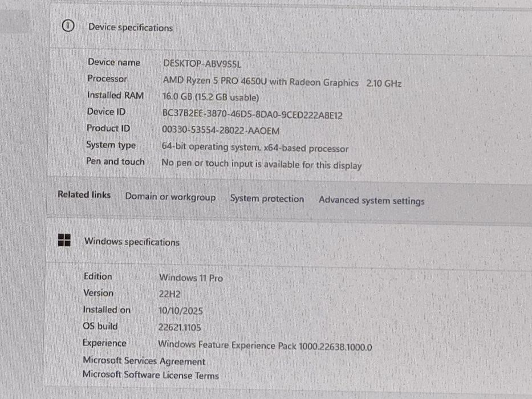Click the Windows logo icon beside Windows specifications
The height and width of the screenshot is (399, 532).
pos(64,240)
